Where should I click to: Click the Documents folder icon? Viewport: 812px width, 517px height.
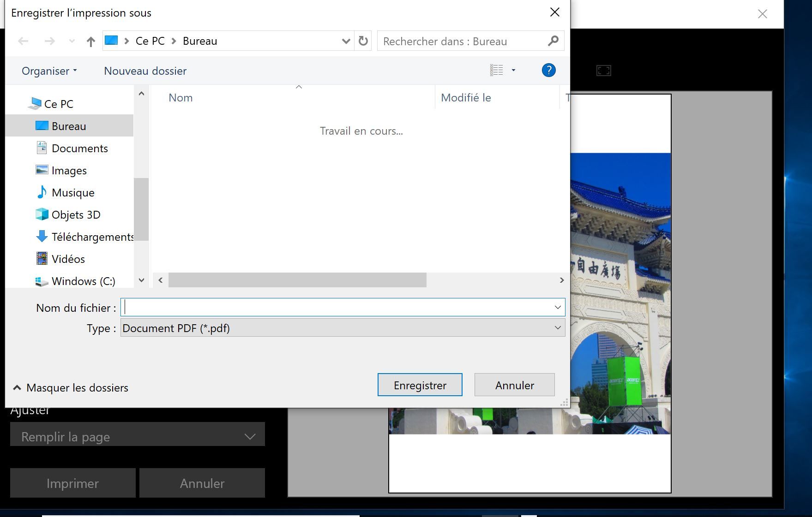[x=42, y=148]
